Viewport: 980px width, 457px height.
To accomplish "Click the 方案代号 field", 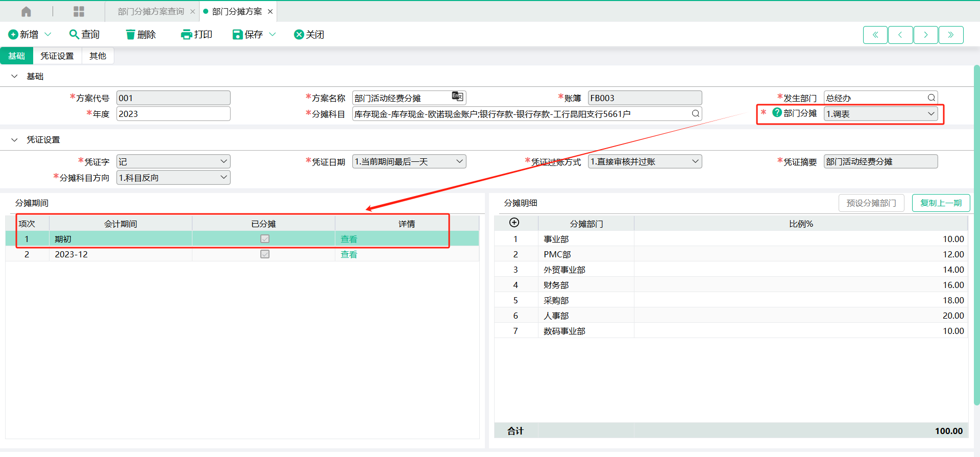I will click(174, 98).
